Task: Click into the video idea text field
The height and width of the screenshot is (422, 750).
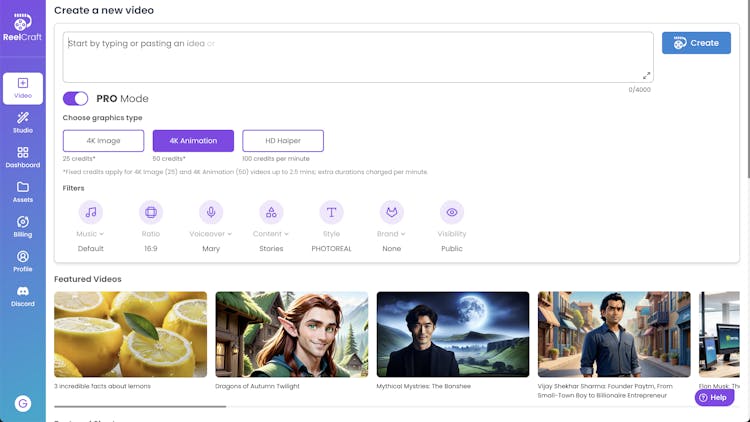Action: point(358,57)
